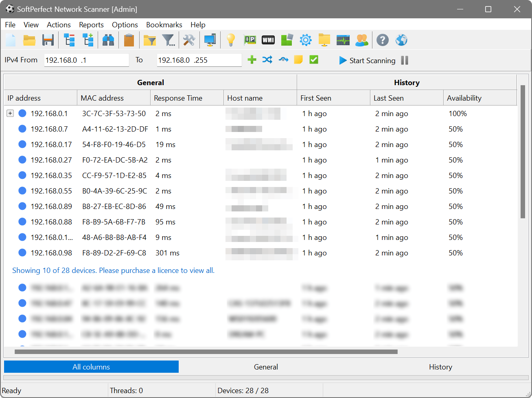Click the New scan blank page icon
This screenshot has width=532, height=398.
click(11, 40)
